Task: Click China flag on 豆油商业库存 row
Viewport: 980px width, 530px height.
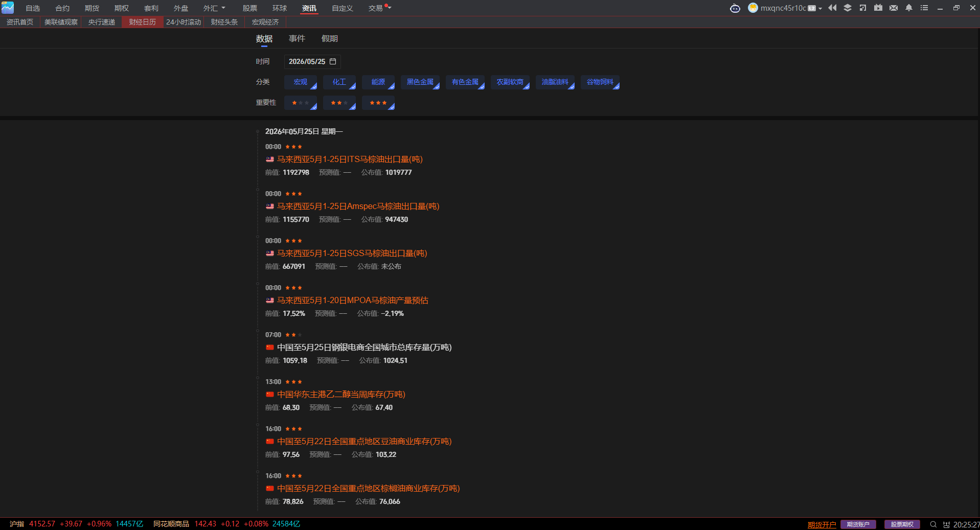Action: click(x=270, y=442)
